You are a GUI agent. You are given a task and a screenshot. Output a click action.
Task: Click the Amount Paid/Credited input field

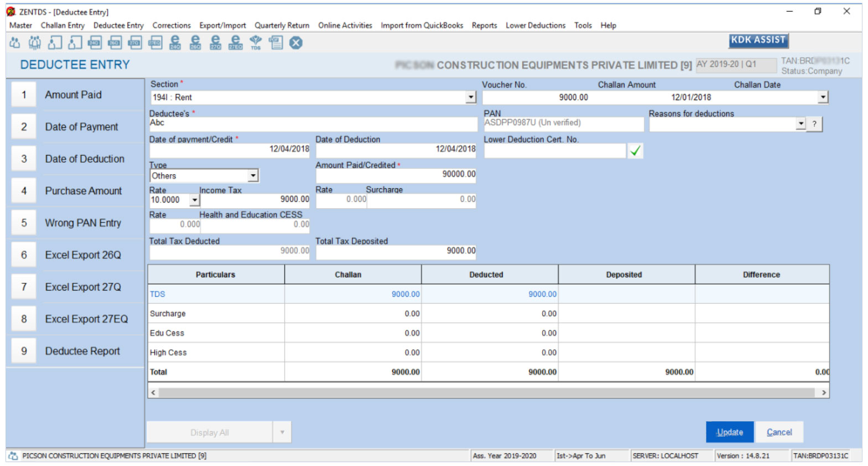(x=395, y=174)
